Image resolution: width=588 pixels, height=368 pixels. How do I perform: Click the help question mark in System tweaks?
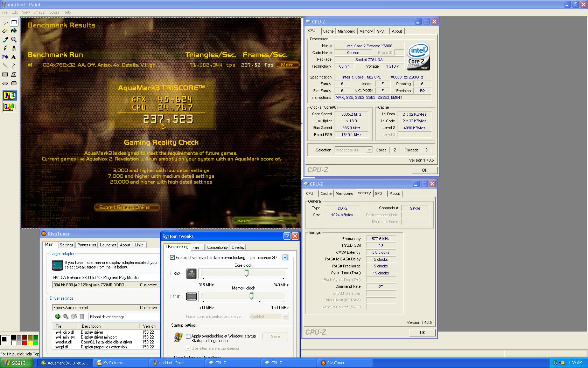(287, 236)
